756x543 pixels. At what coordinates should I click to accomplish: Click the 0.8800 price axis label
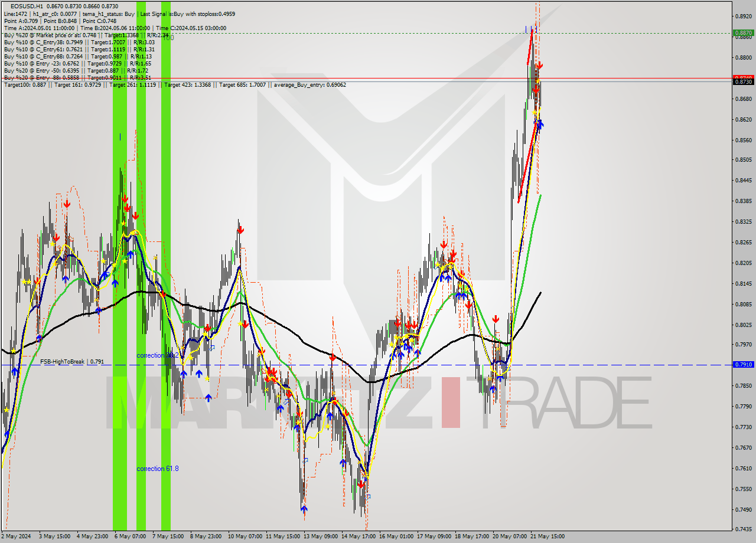tap(743, 58)
